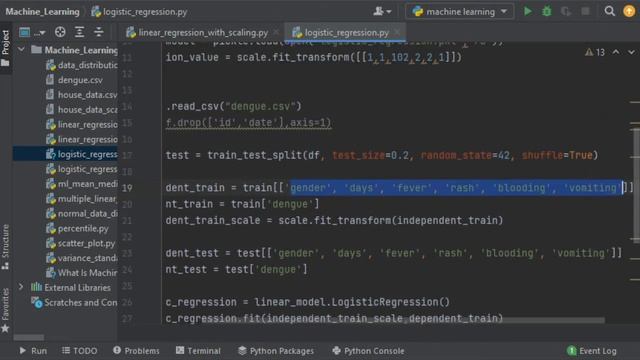Click logistic_regression.py breadcrumb in navigation bar
The height and width of the screenshot is (360, 640).
(x=140, y=11)
